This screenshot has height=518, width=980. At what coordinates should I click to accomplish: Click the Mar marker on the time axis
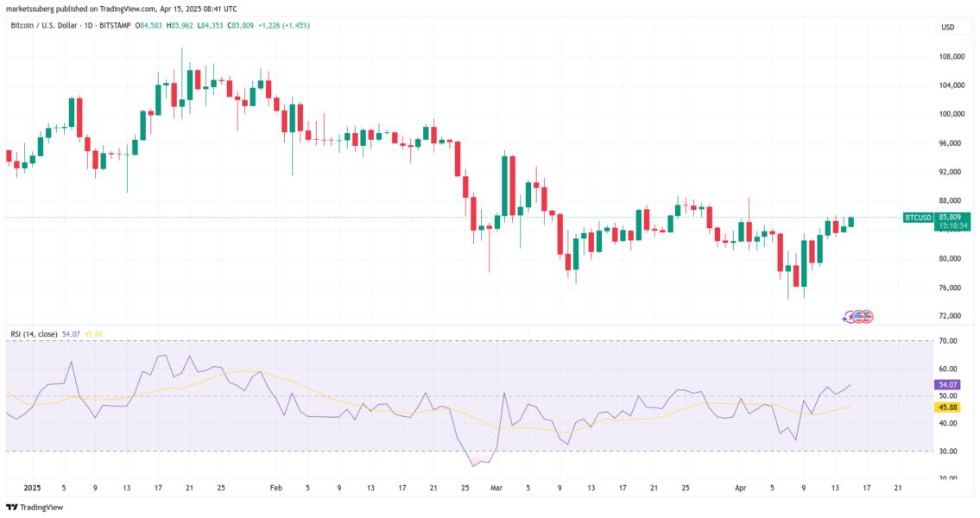click(x=496, y=488)
